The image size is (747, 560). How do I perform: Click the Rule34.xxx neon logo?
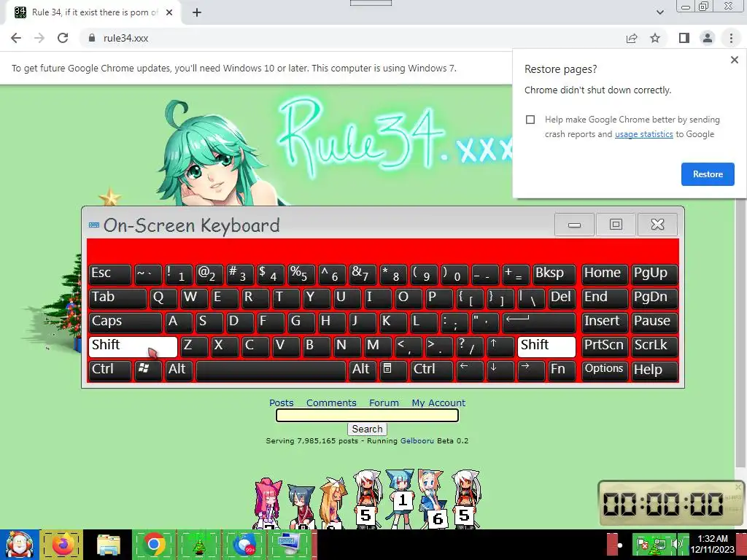click(395, 138)
